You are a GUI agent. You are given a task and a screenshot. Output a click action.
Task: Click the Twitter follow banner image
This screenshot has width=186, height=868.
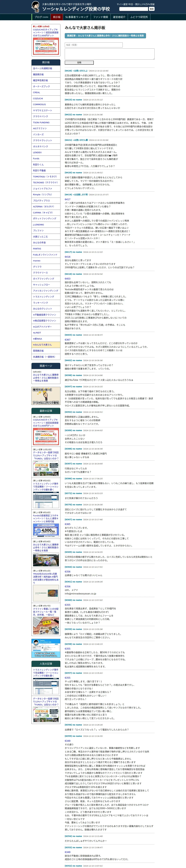[x=46, y=648]
